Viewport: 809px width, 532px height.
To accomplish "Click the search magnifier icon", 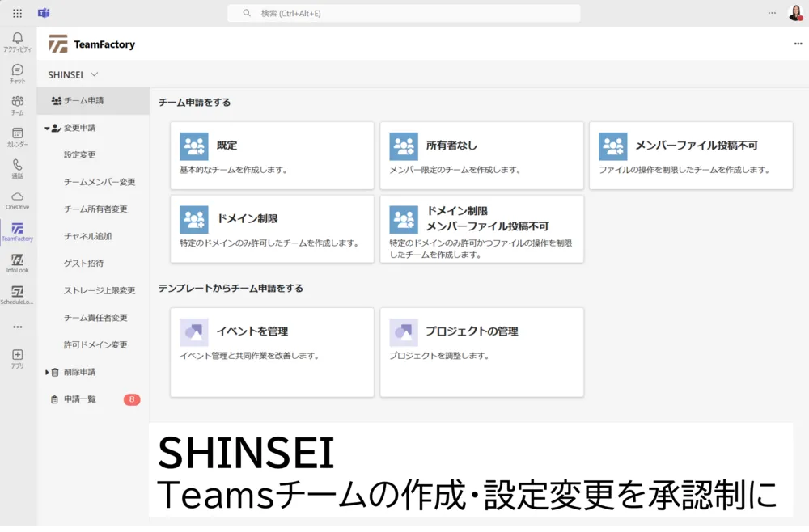I will pos(247,13).
